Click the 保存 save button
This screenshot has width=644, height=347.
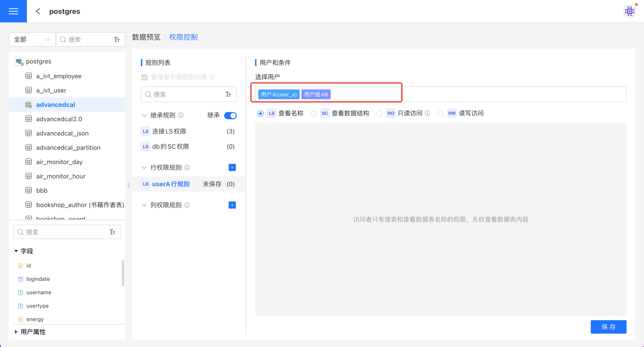pos(608,327)
